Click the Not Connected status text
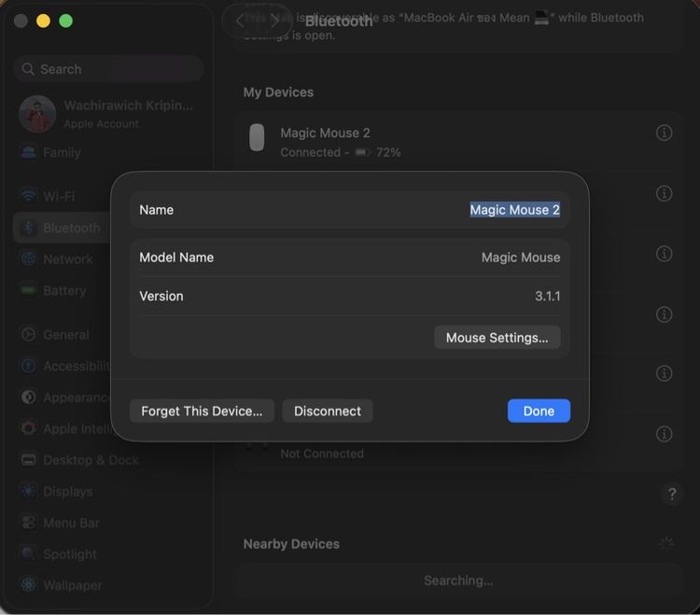Screen dimensions: 700x615 tap(322, 454)
